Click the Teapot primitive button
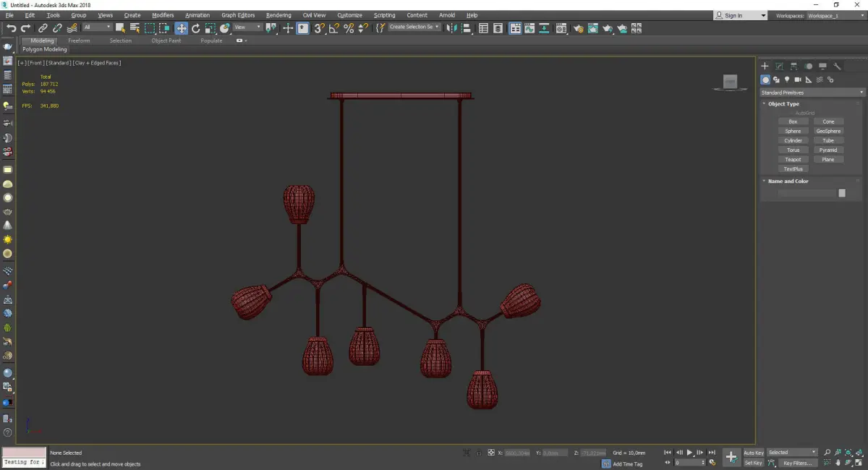This screenshot has width=868, height=470. (793, 159)
